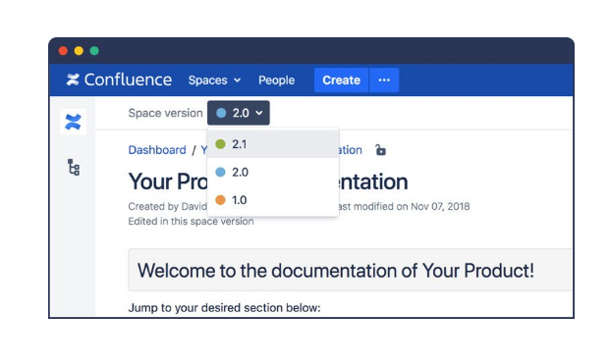Screen dimensions: 609x364
Task: Click the Confluence logo in header
Action: pyautogui.click(x=73, y=79)
